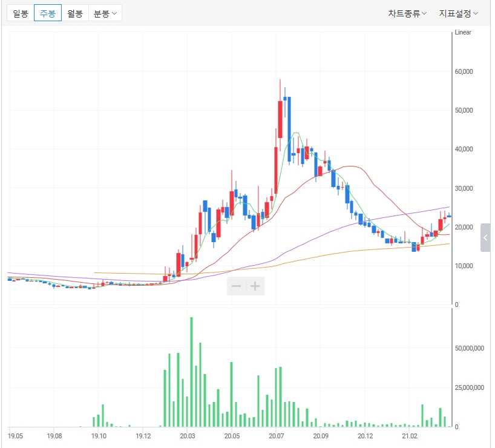Click the 25,000,000 volume axis label
Screen dimensions: 495x448
470,387
